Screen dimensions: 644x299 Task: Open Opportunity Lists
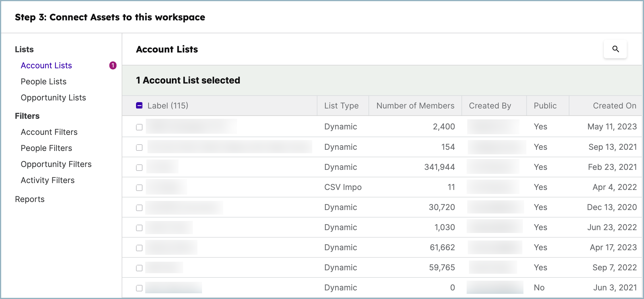53,98
